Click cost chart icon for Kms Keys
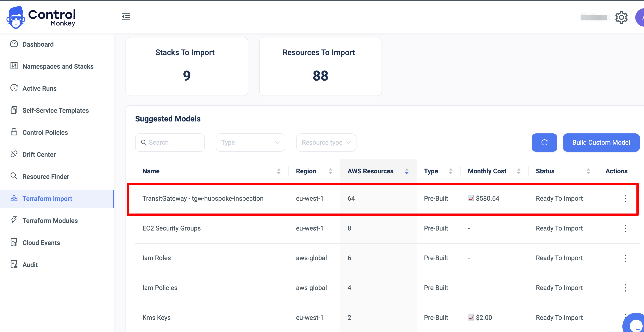644x332 pixels. [471, 318]
